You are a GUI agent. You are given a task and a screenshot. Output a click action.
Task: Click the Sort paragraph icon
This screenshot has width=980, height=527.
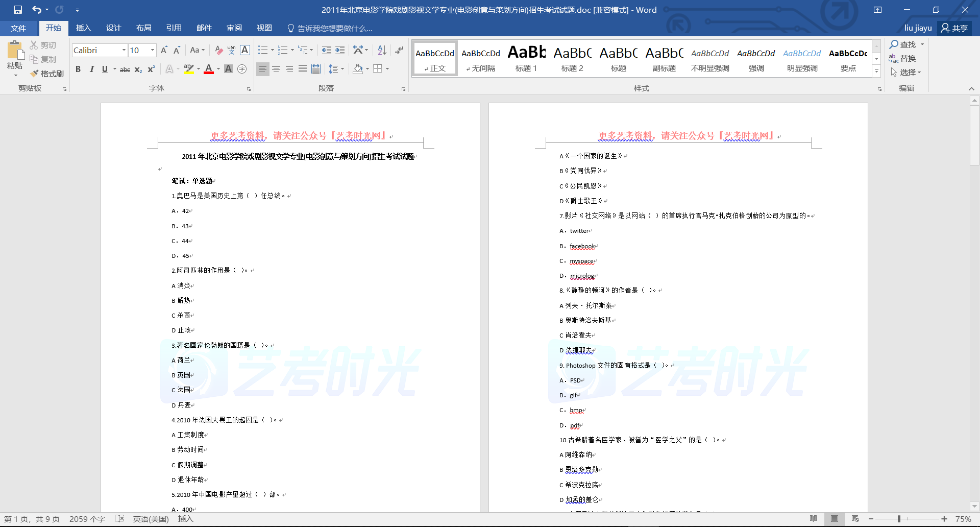pos(382,50)
